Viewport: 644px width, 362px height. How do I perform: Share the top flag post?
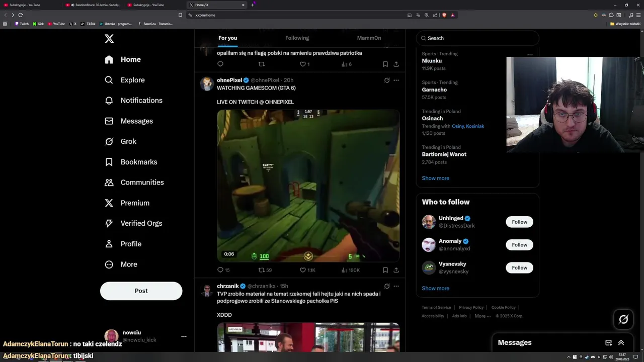[396, 64]
